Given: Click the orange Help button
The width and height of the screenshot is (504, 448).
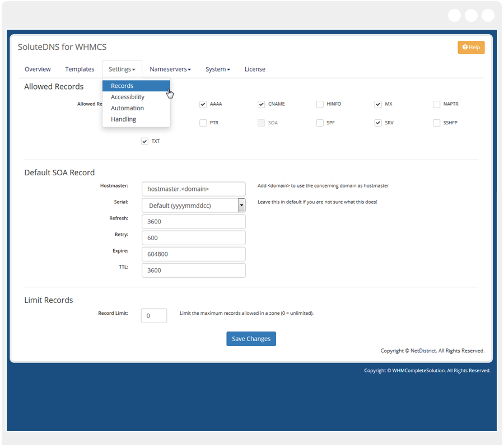Looking at the screenshot, I should 471,48.
